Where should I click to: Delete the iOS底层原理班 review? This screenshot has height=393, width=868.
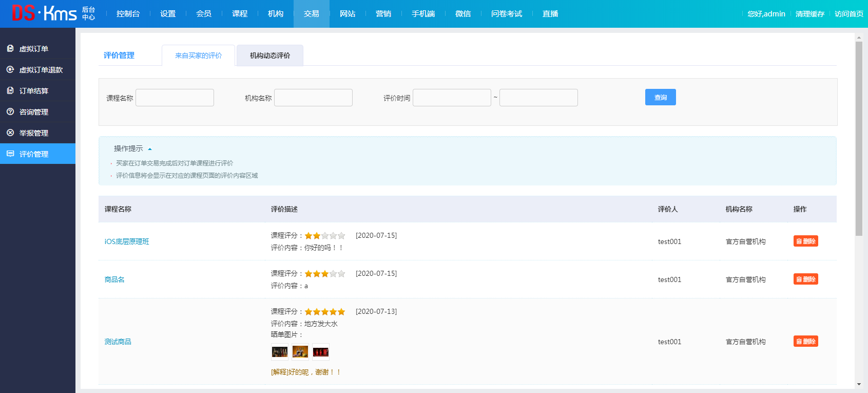point(806,241)
